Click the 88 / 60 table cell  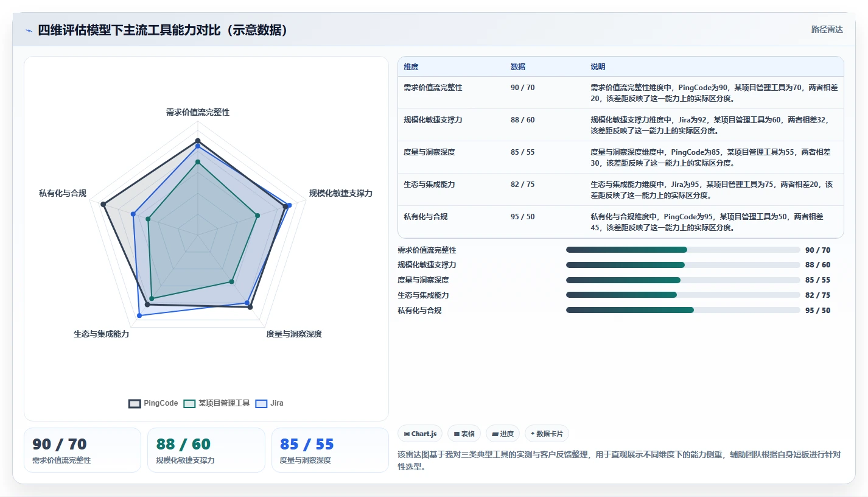click(523, 120)
